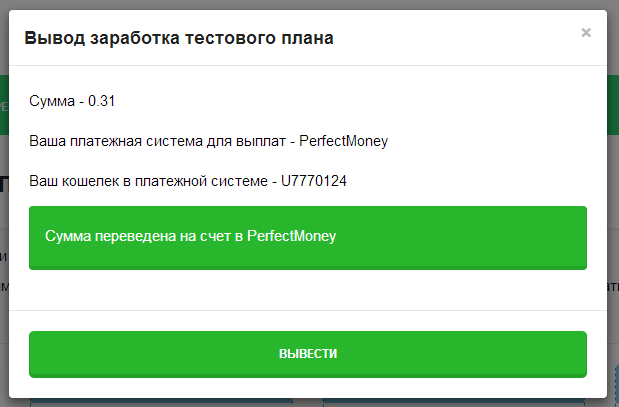Click PerfectMoney inside the green alert
This screenshot has width=619, height=407.
[x=291, y=237]
